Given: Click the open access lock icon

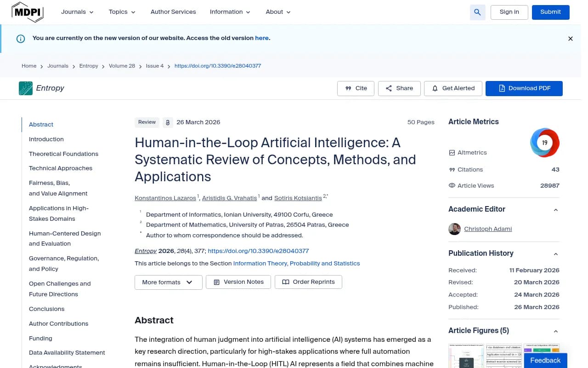Looking at the screenshot, I should (x=168, y=122).
